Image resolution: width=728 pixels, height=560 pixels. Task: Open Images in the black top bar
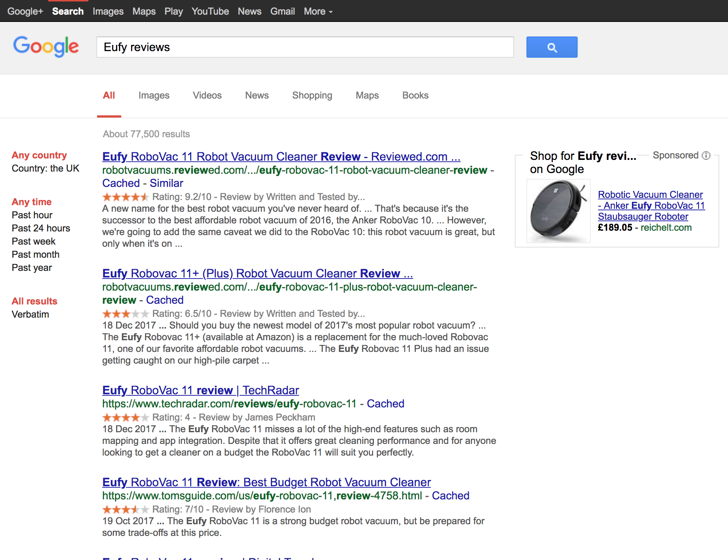(108, 11)
